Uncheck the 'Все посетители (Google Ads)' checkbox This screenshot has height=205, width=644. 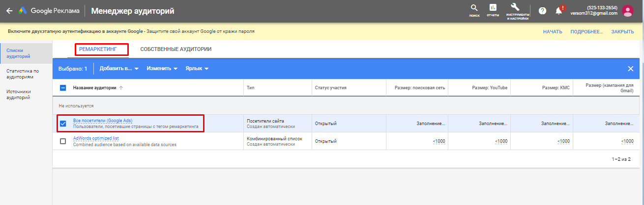pos(63,124)
